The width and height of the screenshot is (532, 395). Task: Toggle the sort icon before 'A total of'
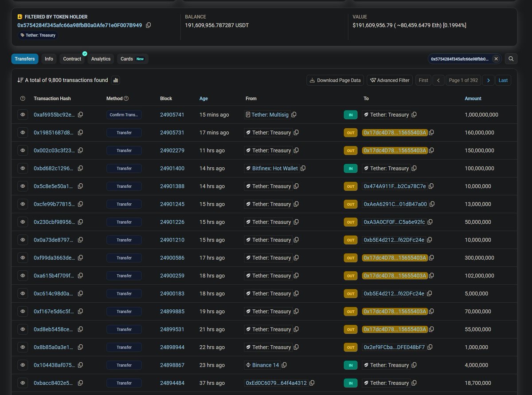[x=20, y=80]
